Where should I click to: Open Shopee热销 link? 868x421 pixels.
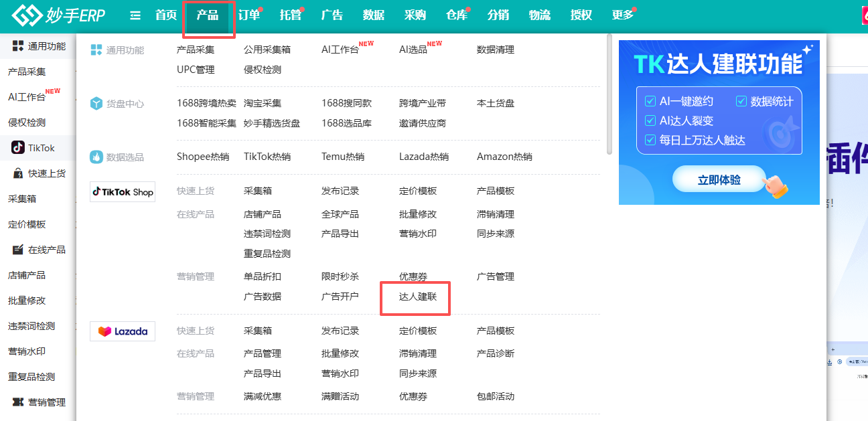(x=203, y=157)
